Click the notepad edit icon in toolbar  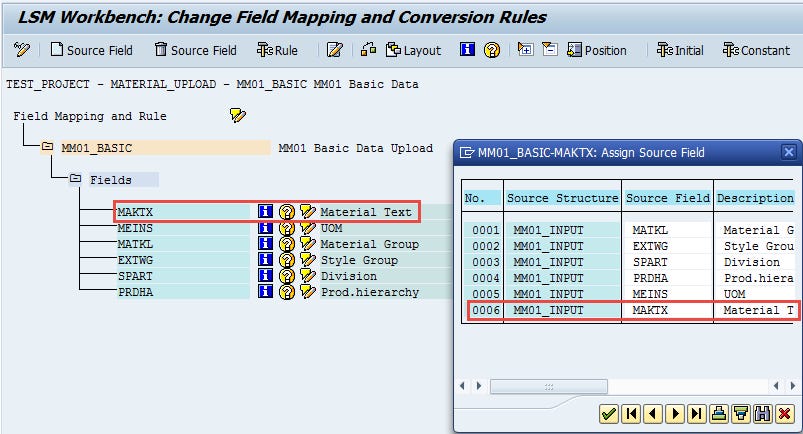coord(334,50)
